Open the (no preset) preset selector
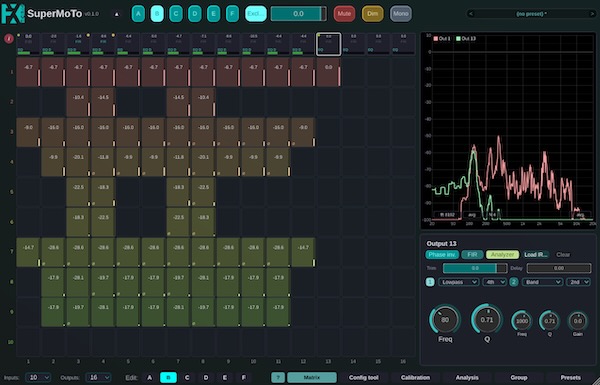600x385 pixels. pyautogui.click(x=532, y=14)
